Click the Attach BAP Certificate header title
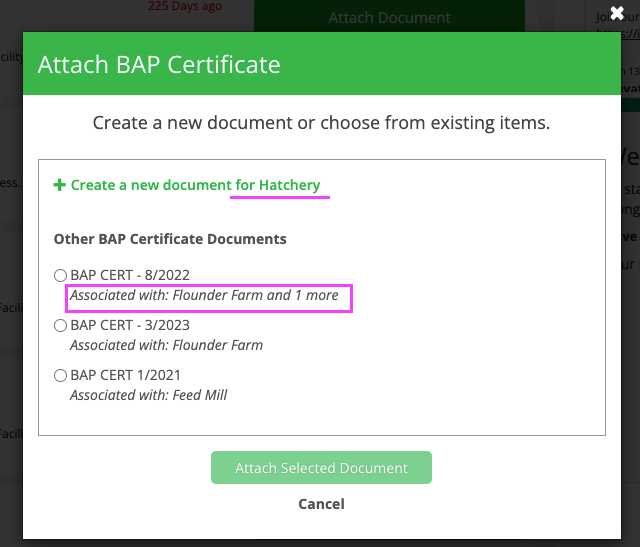640x547 pixels. coord(159,66)
